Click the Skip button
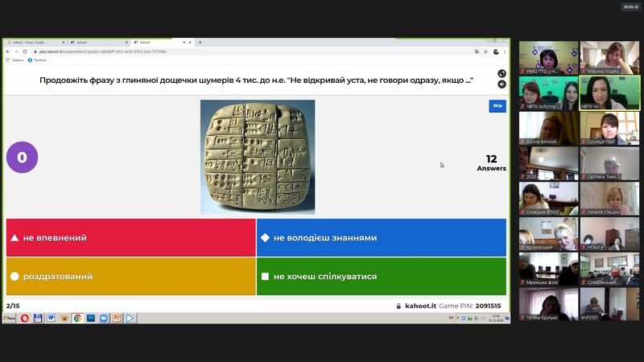 (497, 105)
